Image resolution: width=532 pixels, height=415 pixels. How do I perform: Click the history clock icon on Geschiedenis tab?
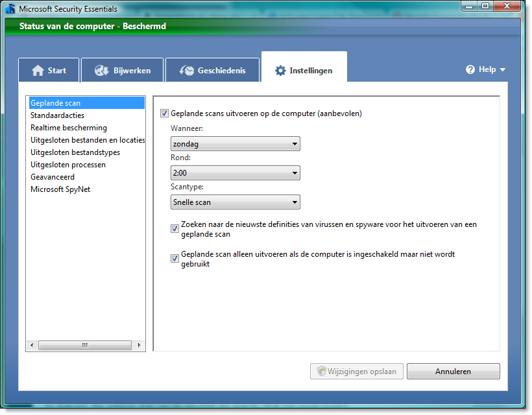click(x=187, y=71)
